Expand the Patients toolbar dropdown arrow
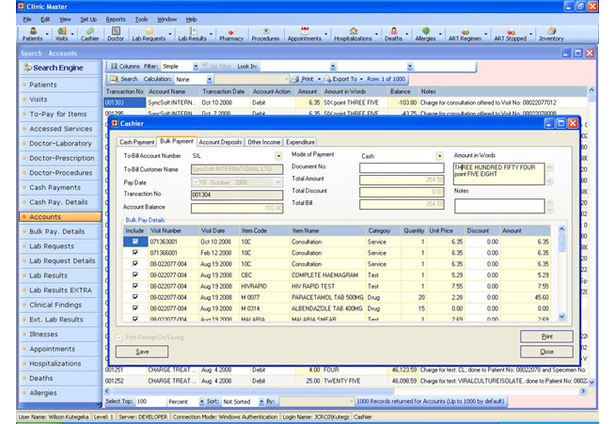This screenshot has height=424, width=615. (47, 34)
